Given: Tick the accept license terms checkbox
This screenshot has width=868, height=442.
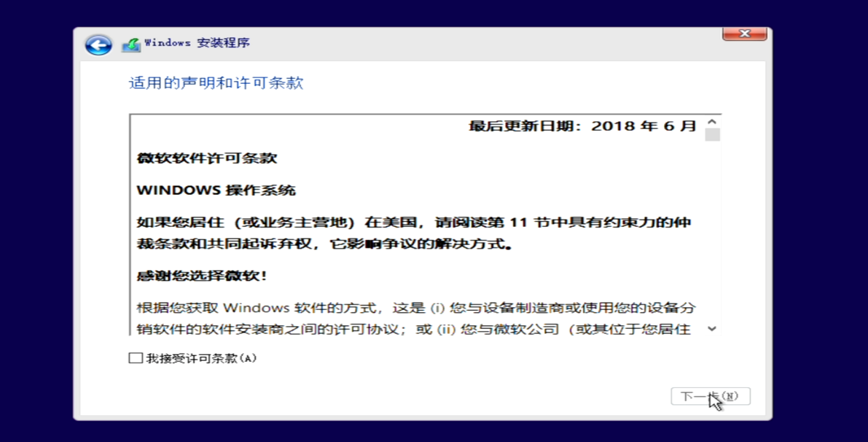Looking at the screenshot, I should [136, 358].
